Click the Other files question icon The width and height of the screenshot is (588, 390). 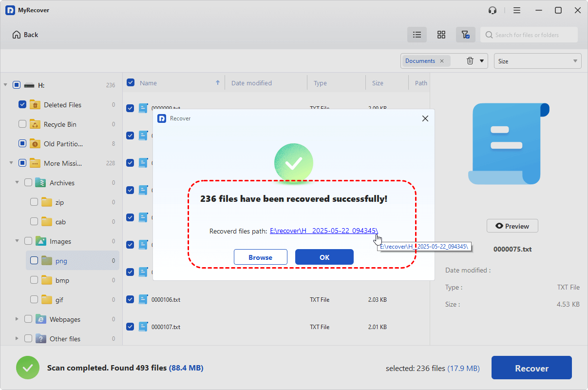pyautogui.click(x=41, y=338)
